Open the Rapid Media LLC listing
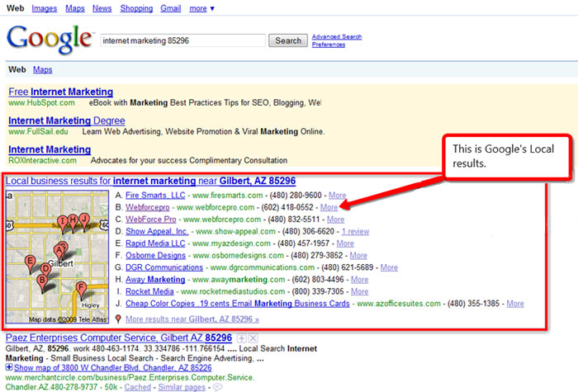This screenshot has width=578, height=392. tap(155, 243)
